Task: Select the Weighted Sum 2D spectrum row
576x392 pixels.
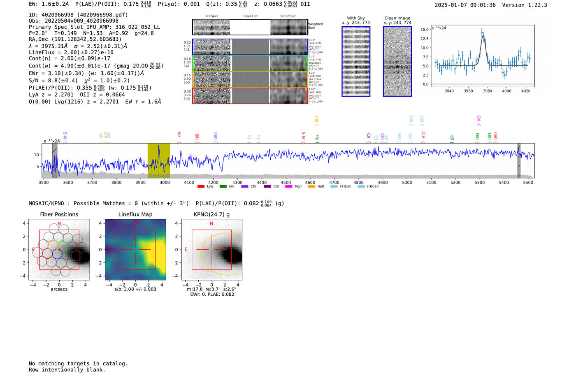Action: click(x=250, y=27)
